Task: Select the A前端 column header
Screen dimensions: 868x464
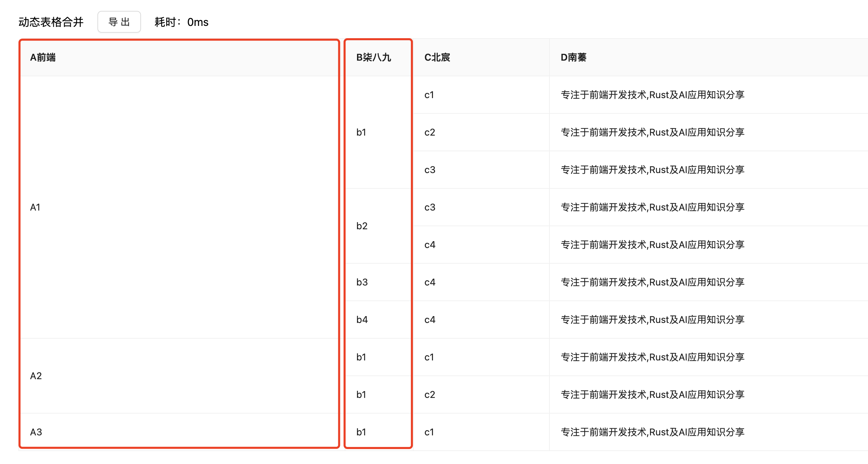Action: tap(43, 57)
